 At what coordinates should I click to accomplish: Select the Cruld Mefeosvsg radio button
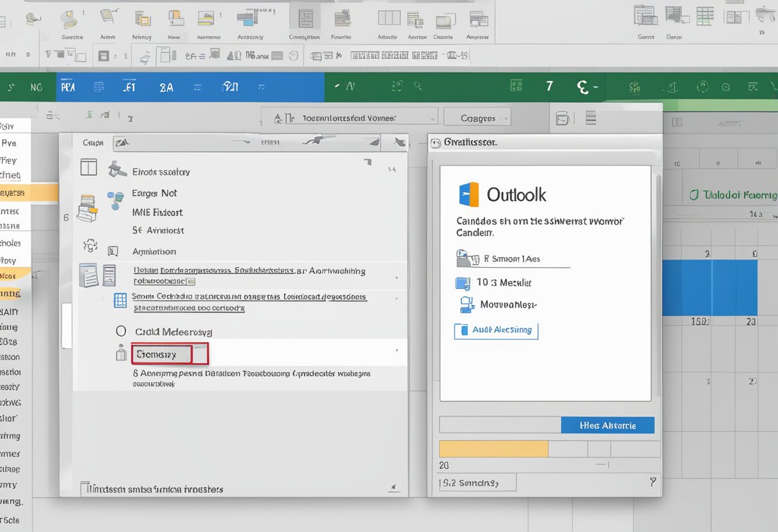click(x=121, y=331)
